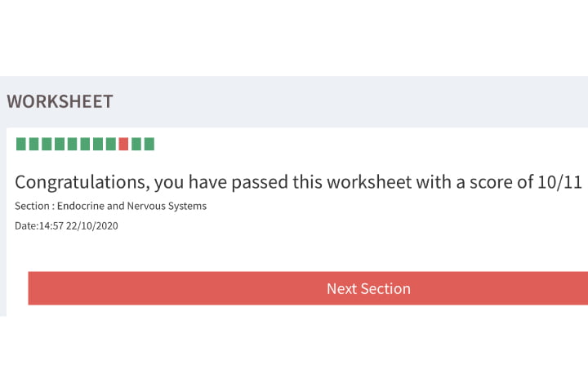Click the tenth progress square after red
588x392 pixels.
136,145
